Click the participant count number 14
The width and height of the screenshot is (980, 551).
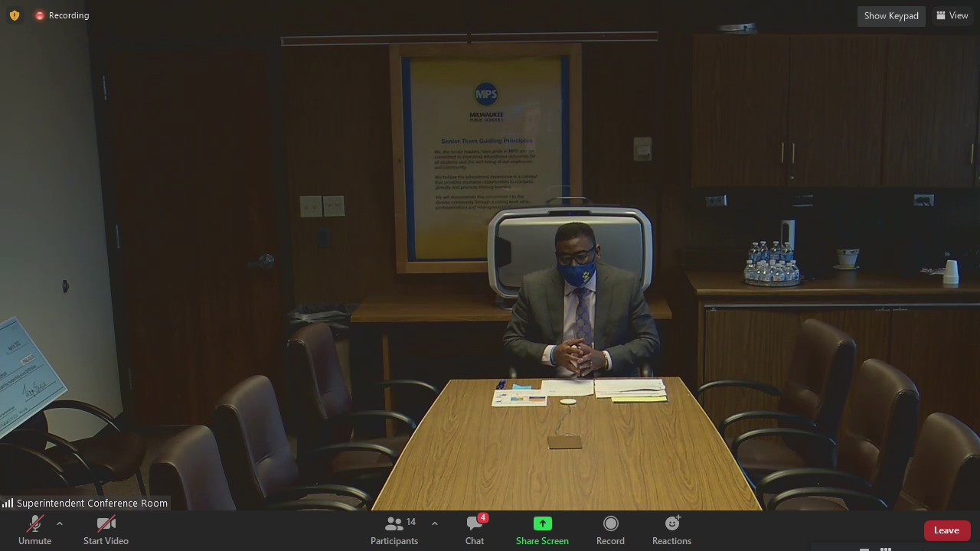(411, 522)
